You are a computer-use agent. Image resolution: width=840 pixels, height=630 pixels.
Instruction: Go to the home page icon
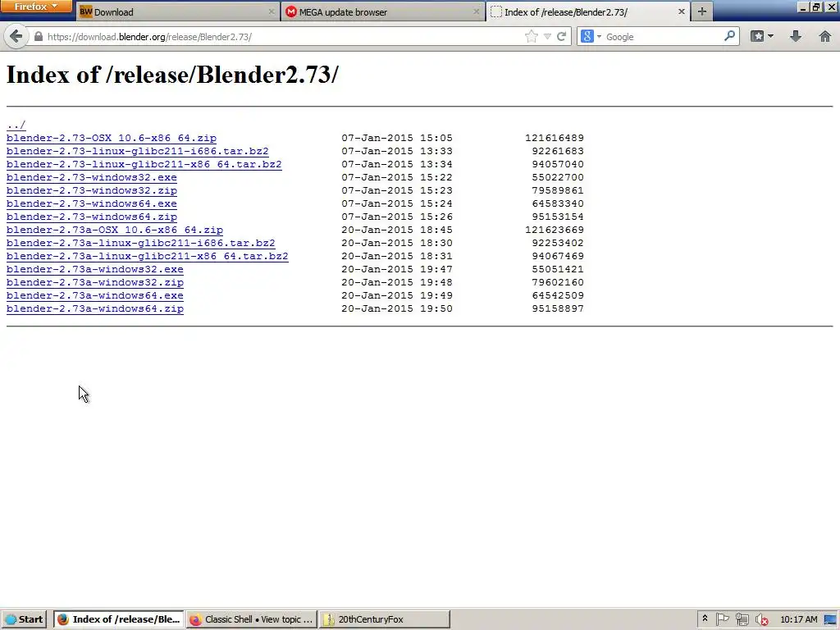coord(825,36)
